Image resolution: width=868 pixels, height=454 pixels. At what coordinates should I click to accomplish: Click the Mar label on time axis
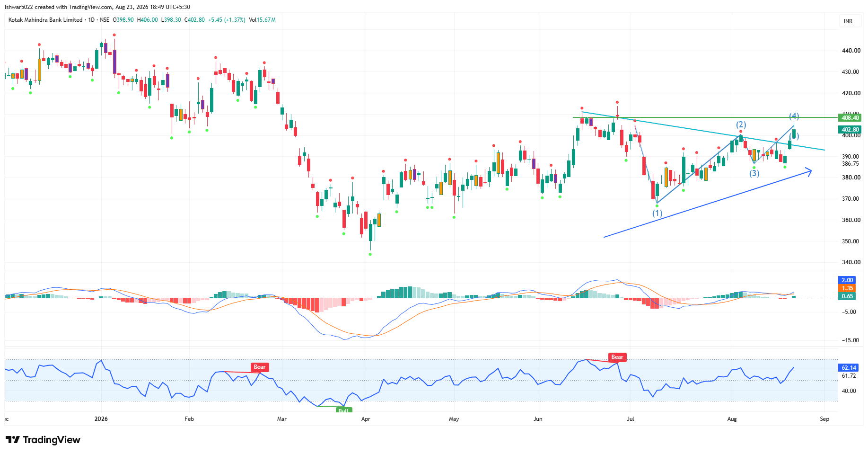click(x=282, y=419)
